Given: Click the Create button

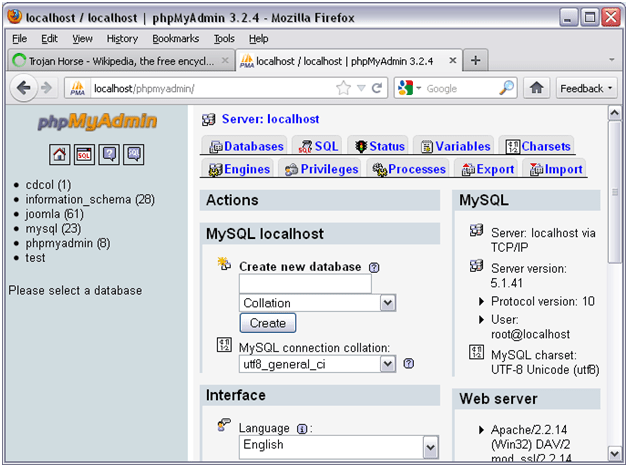Looking at the screenshot, I should [x=267, y=323].
